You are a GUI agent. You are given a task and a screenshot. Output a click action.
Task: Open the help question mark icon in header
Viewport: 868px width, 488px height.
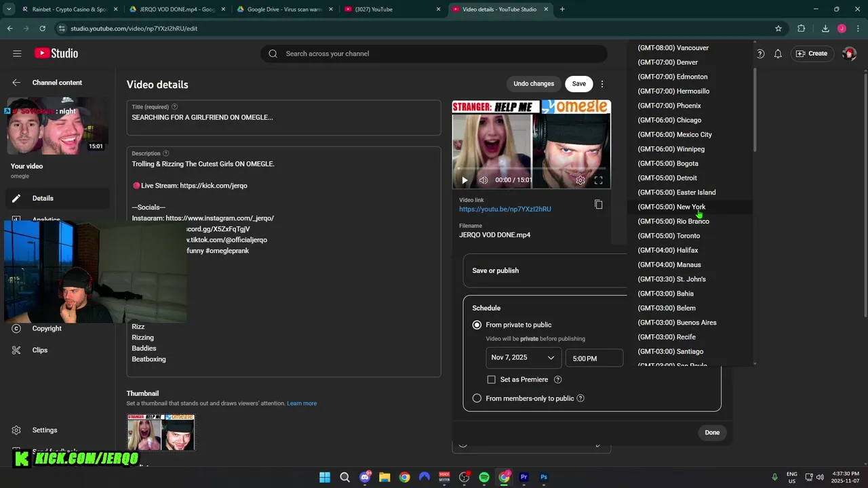pos(760,54)
